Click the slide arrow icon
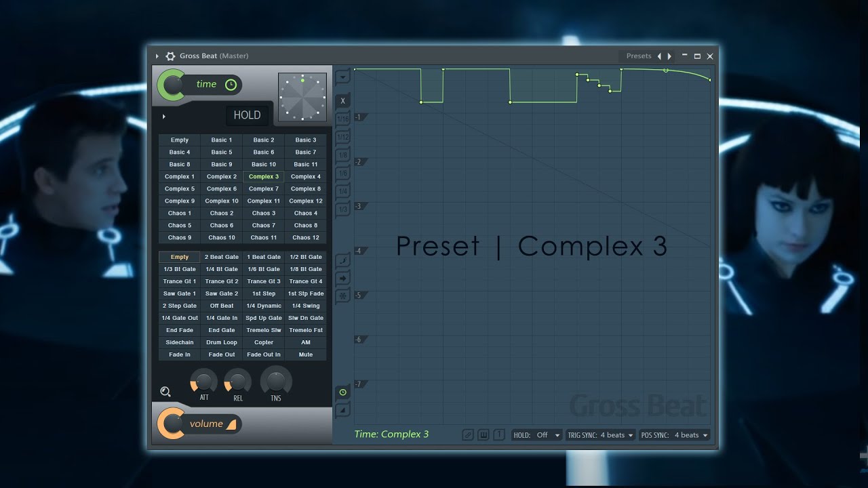Screen dimensions: 868x488 (x=342, y=278)
